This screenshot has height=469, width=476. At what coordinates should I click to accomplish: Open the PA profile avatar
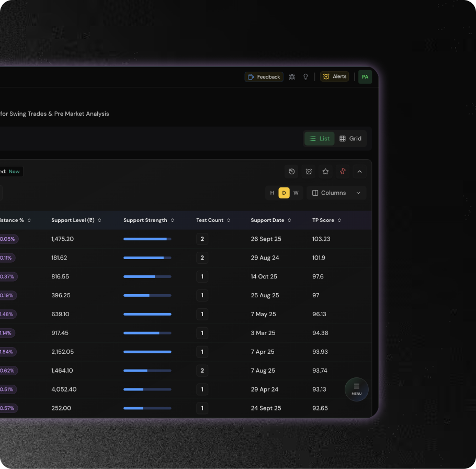coord(365,77)
